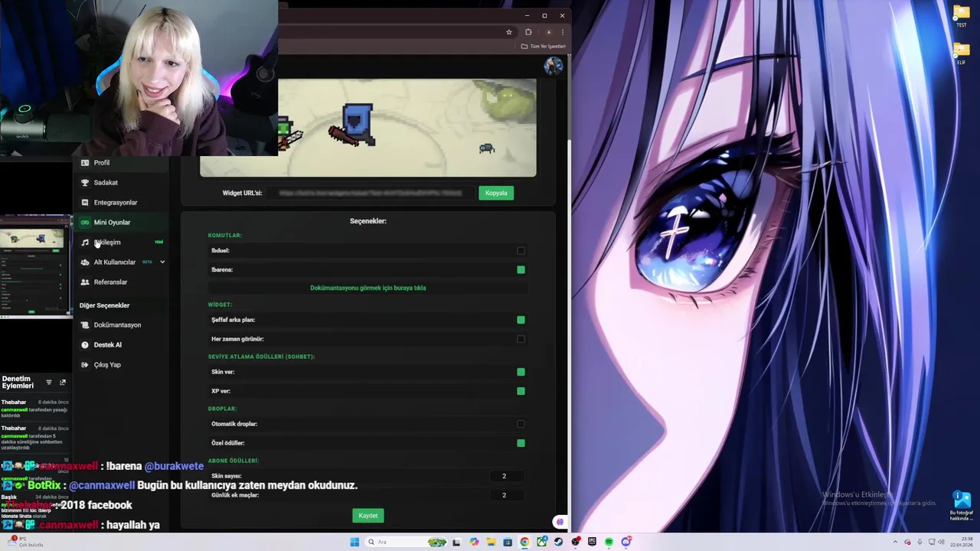Click the Widget URL field
Viewport: 980px width, 551px height.
[371, 193]
